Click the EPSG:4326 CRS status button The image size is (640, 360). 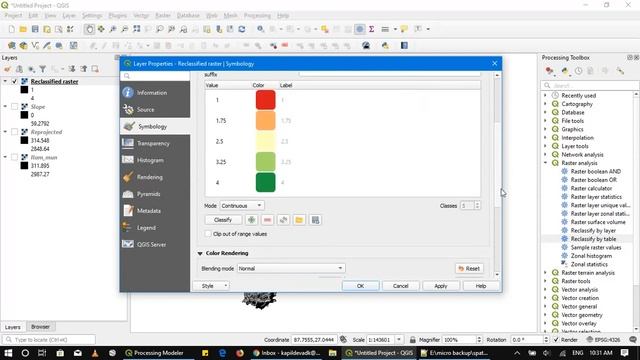tap(604, 340)
